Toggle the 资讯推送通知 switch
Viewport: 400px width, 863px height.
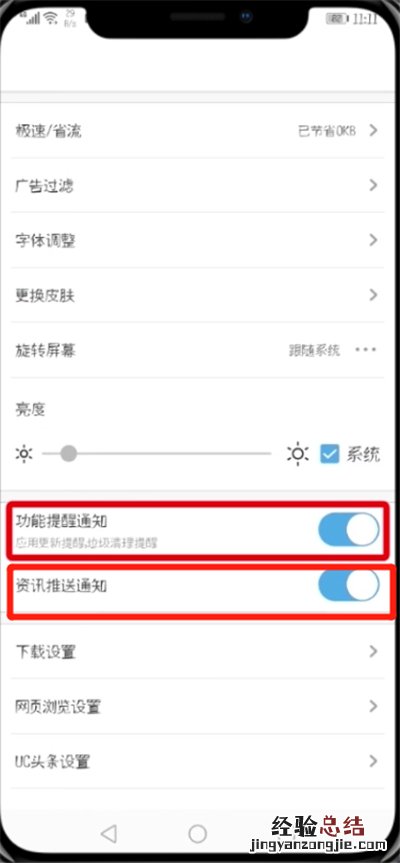point(348,585)
